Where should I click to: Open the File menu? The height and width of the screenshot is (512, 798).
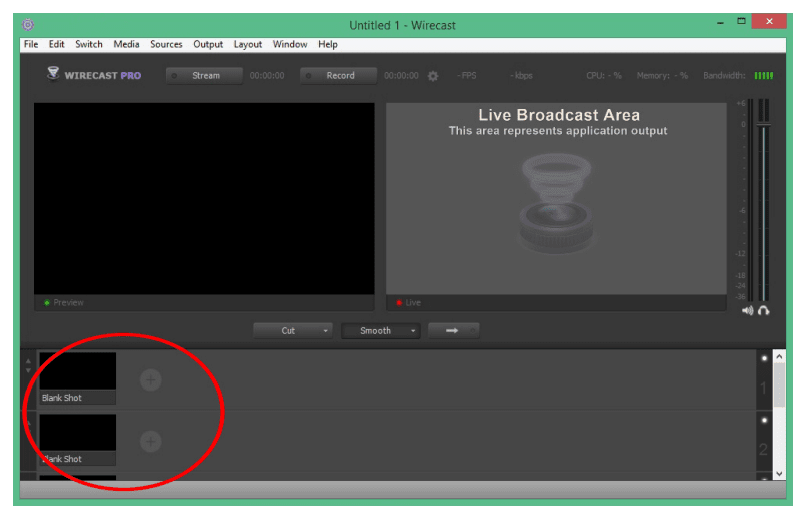[x=31, y=44]
